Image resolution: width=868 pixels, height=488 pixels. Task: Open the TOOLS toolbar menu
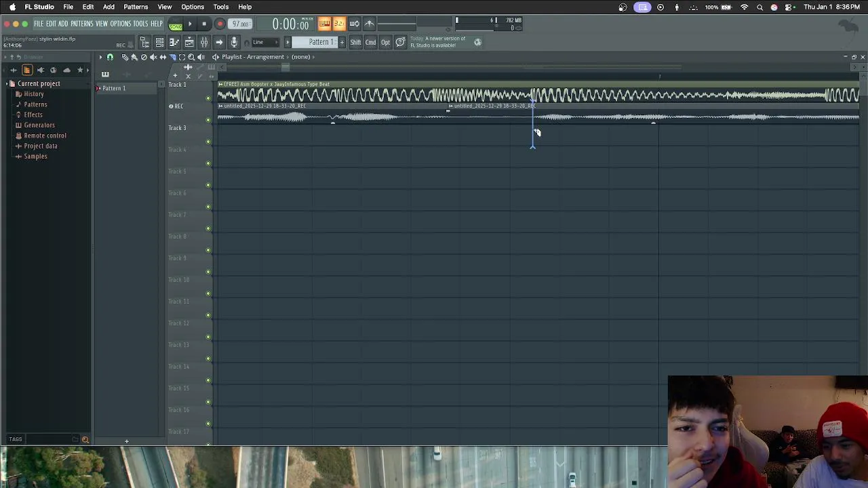point(140,24)
